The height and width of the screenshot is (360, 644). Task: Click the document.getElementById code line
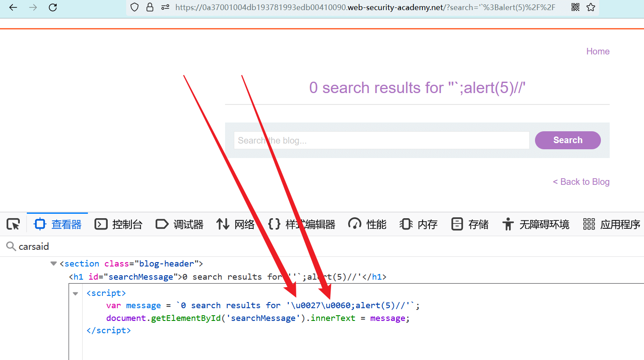(x=258, y=318)
